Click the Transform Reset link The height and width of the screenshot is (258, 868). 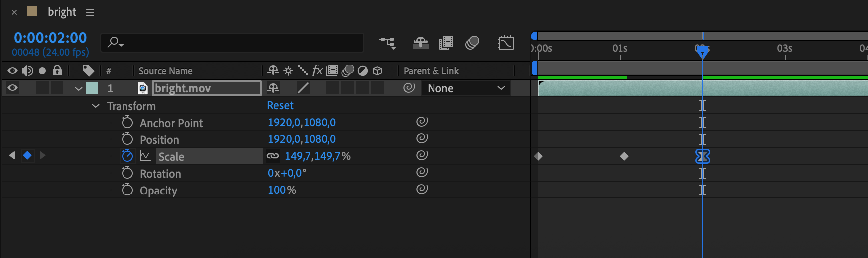click(280, 105)
